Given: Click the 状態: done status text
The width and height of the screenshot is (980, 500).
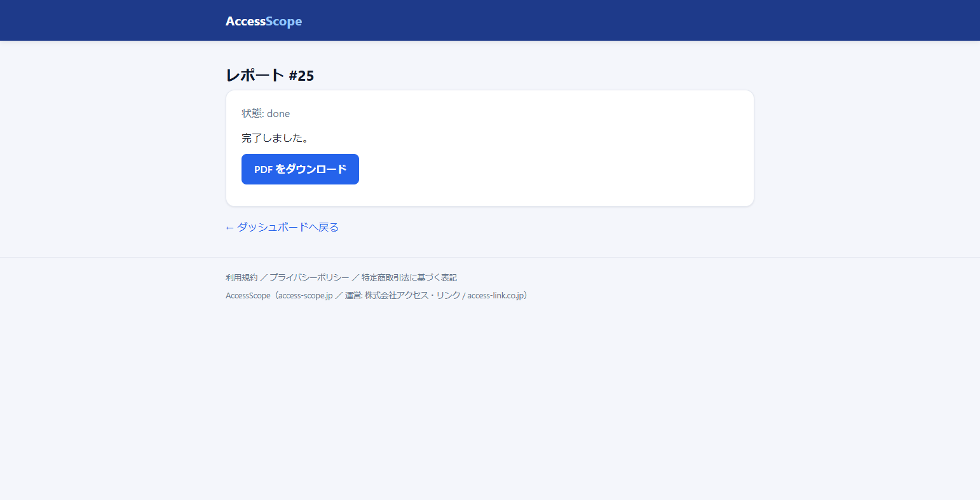Looking at the screenshot, I should coord(266,113).
